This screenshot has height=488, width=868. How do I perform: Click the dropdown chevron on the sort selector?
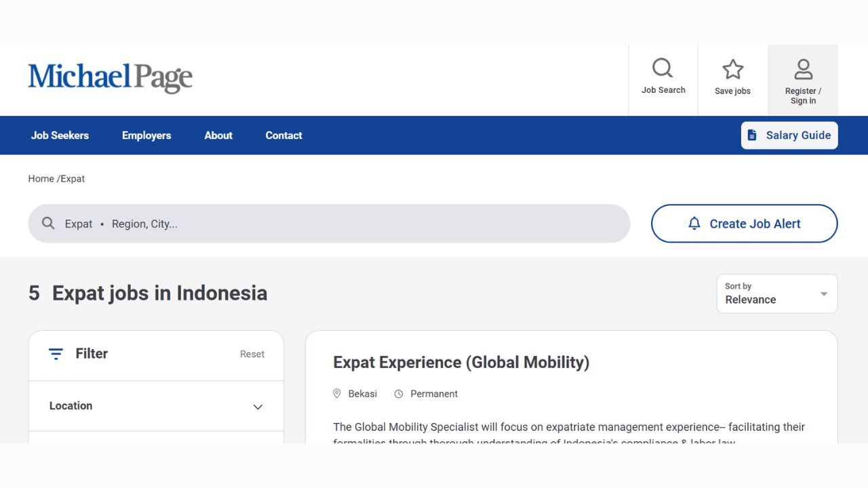coord(824,293)
